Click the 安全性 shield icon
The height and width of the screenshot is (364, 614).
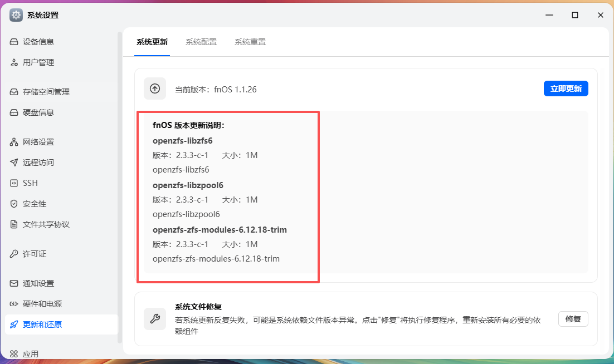pyautogui.click(x=13, y=203)
